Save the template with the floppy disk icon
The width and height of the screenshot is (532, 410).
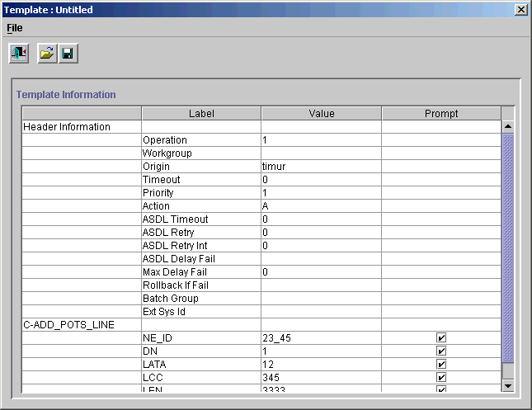click(x=68, y=54)
